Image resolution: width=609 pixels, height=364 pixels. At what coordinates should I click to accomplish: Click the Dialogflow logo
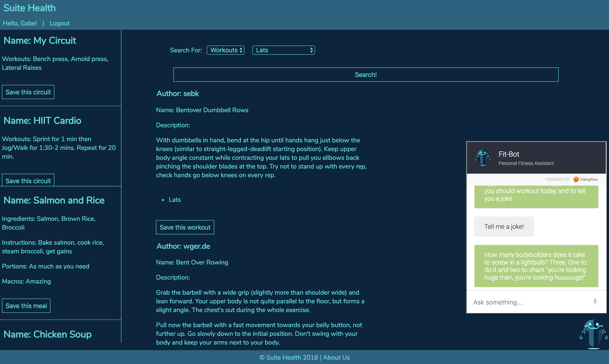[x=585, y=179]
